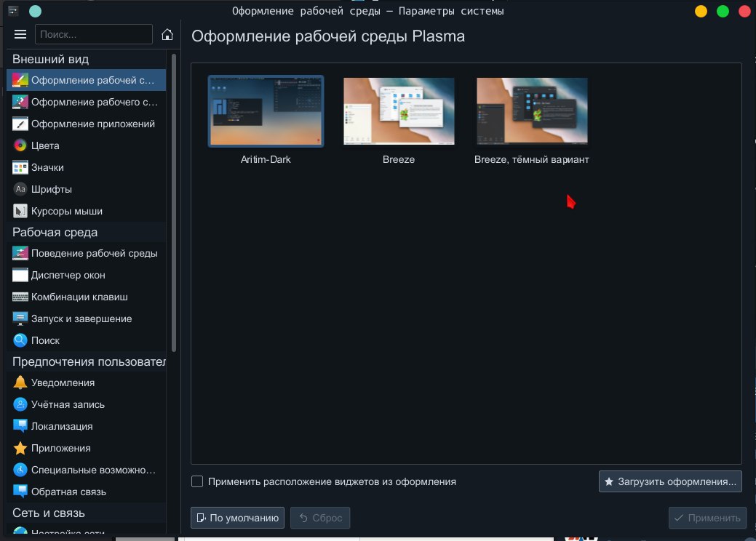Focus the Поиск search field
The width and height of the screenshot is (756, 541).
[94, 34]
